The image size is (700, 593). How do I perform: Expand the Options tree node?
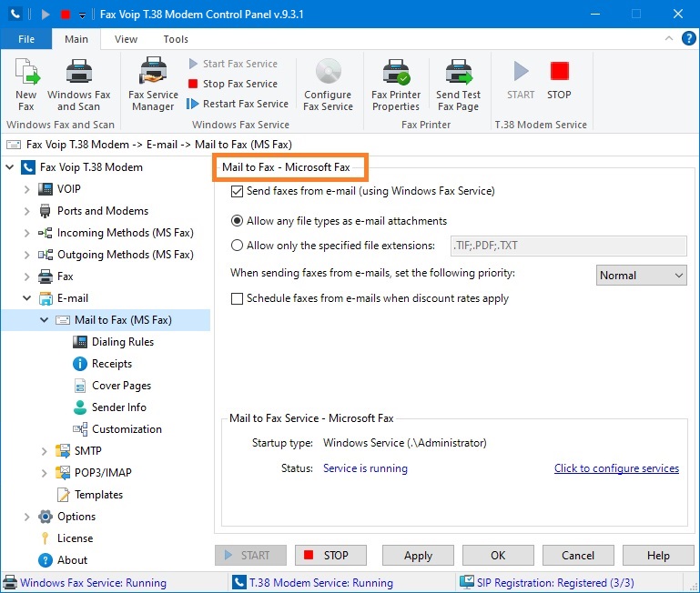(26, 517)
